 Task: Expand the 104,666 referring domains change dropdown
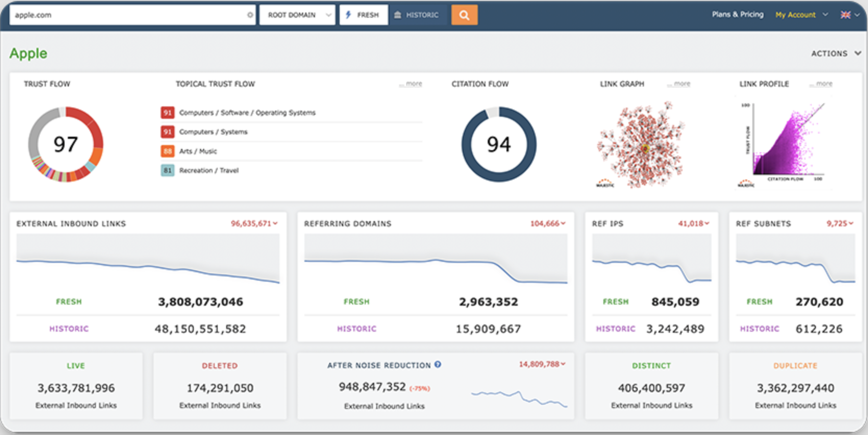[x=548, y=223]
